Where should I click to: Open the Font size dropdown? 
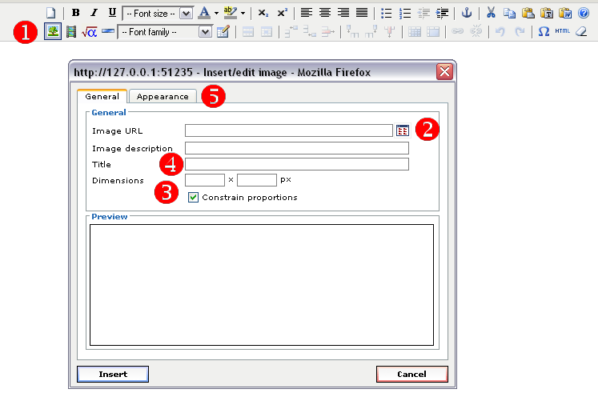point(158,13)
